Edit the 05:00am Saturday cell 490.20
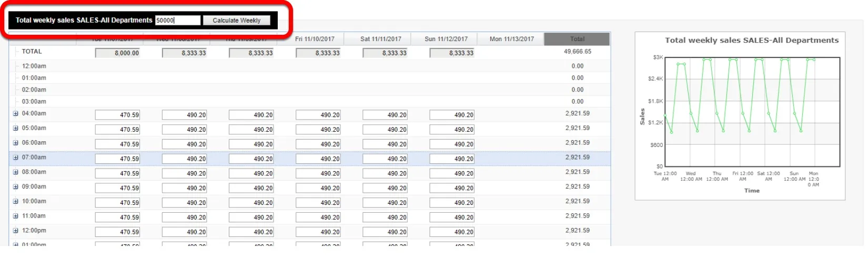The image size is (868, 276). 385,130
